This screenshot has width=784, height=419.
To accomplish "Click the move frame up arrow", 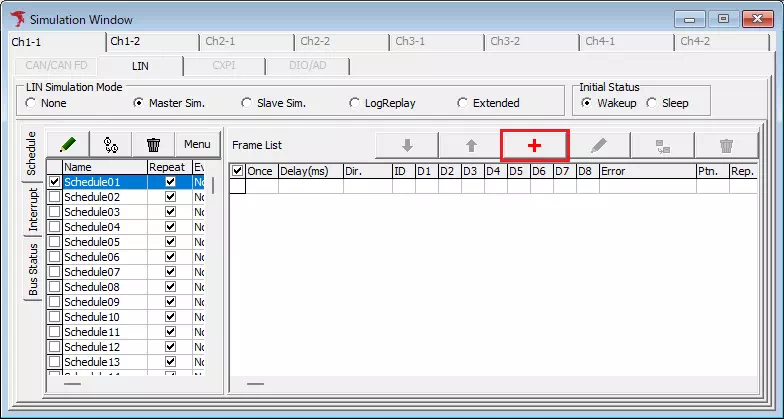I will pos(471,145).
